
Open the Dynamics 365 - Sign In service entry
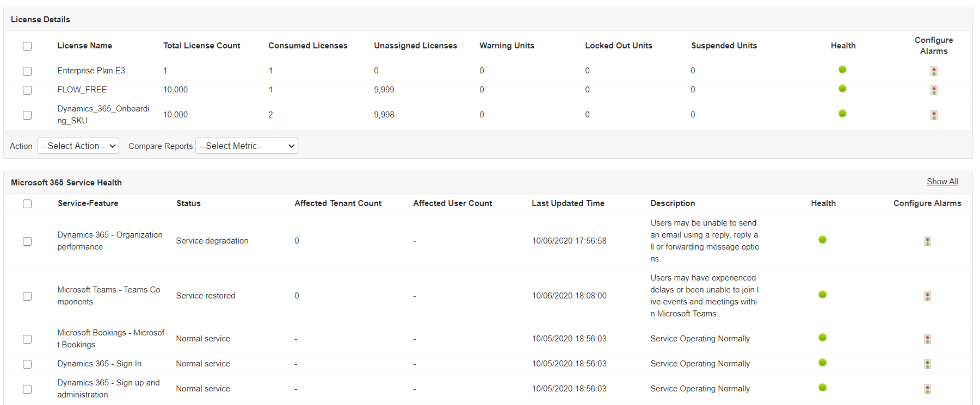(99, 364)
